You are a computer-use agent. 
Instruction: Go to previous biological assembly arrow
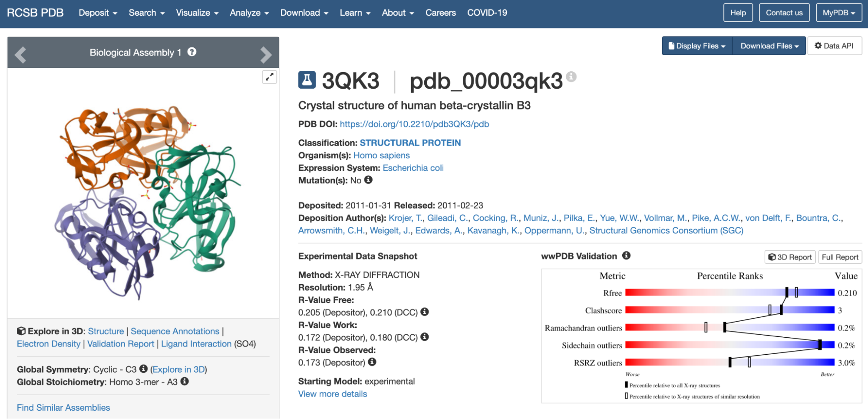pyautogui.click(x=20, y=55)
